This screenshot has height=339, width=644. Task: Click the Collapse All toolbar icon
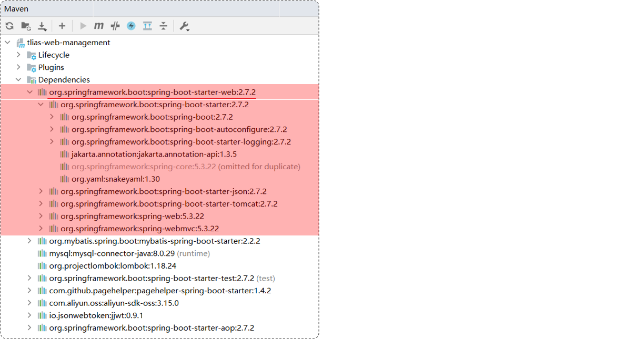point(164,26)
